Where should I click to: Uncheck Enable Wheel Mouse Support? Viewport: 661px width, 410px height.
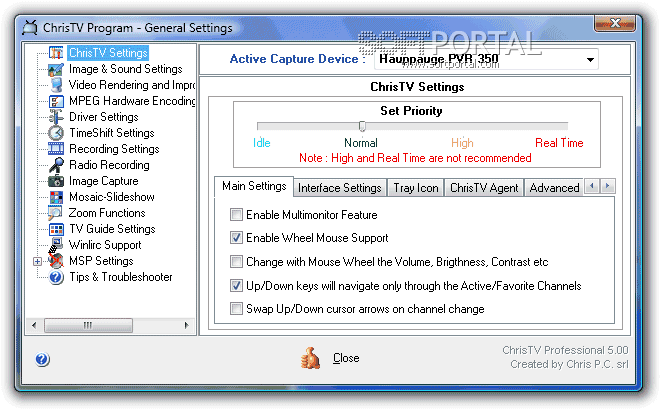tap(236, 238)
